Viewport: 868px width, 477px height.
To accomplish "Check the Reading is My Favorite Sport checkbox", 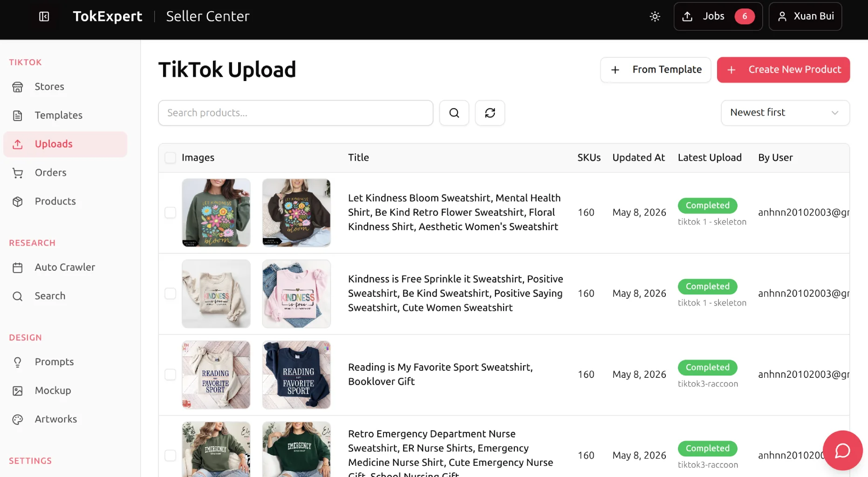I will [x=171, y=375].
